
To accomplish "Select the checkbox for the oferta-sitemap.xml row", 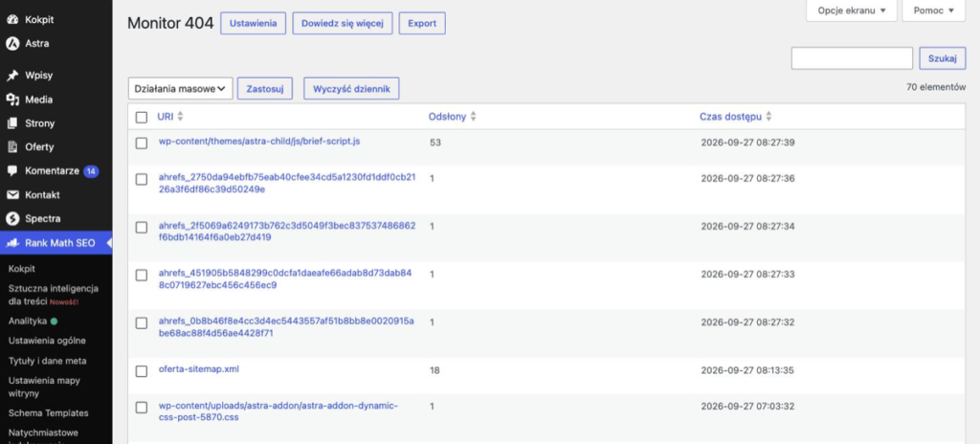I will [x=142, y=371].
